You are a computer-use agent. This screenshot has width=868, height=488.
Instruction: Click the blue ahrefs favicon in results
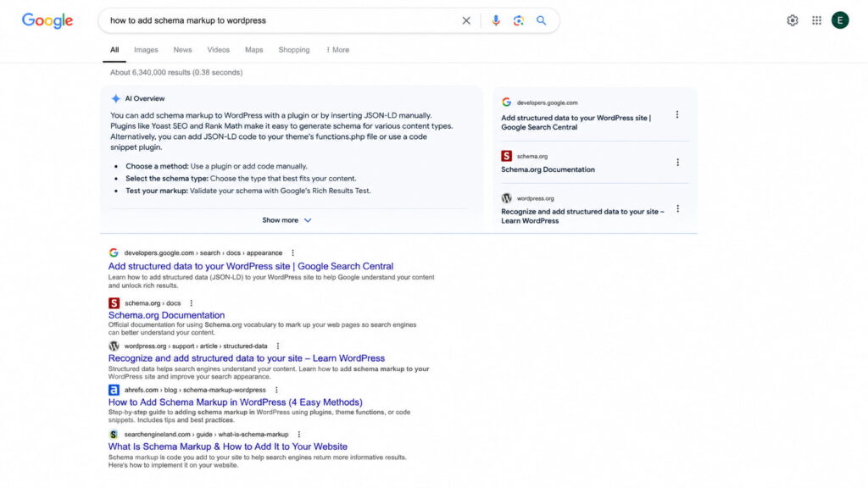[114, 390]
